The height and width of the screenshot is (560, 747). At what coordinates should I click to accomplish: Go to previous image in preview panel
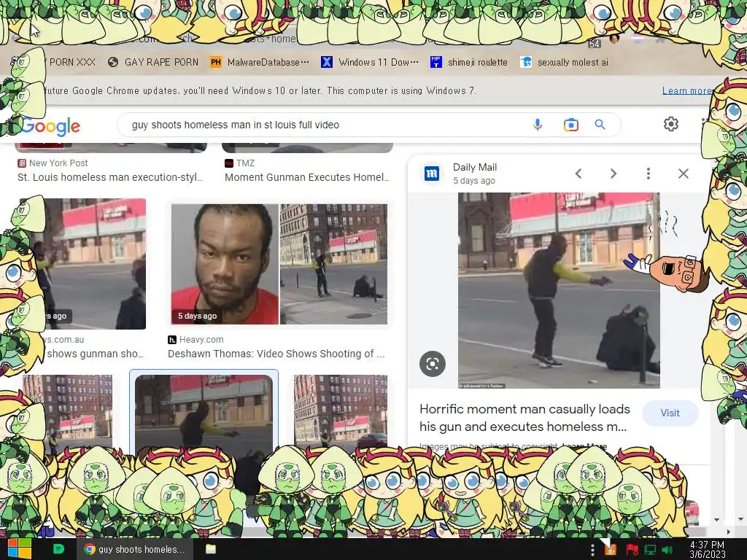[578, 174]
